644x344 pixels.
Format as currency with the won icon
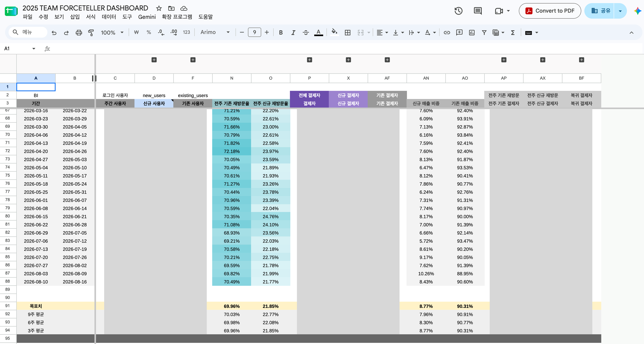(x=136, y=32)
